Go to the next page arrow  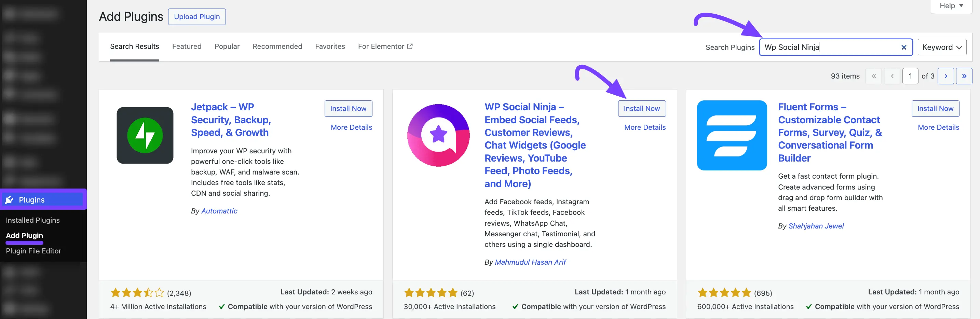(x=946, y=76)
